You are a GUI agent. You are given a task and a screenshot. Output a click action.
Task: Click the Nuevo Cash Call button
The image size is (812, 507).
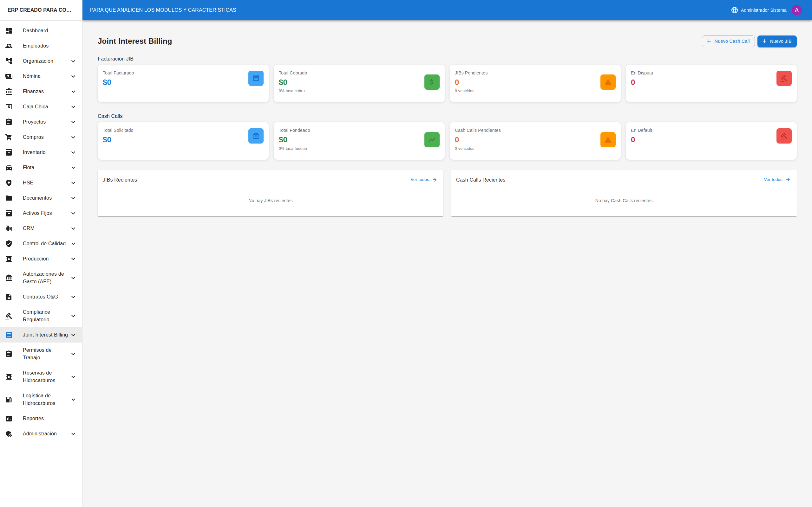tap(728, 41)
